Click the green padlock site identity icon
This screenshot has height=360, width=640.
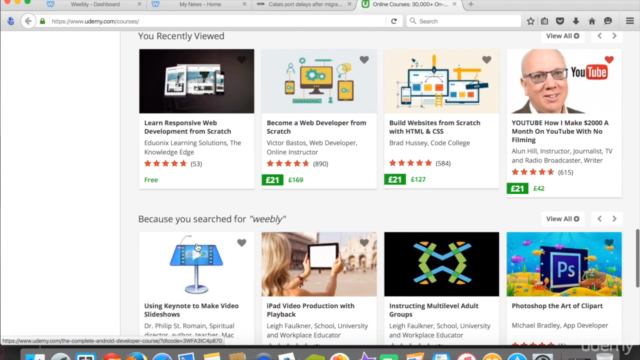[x=42, y=21]
